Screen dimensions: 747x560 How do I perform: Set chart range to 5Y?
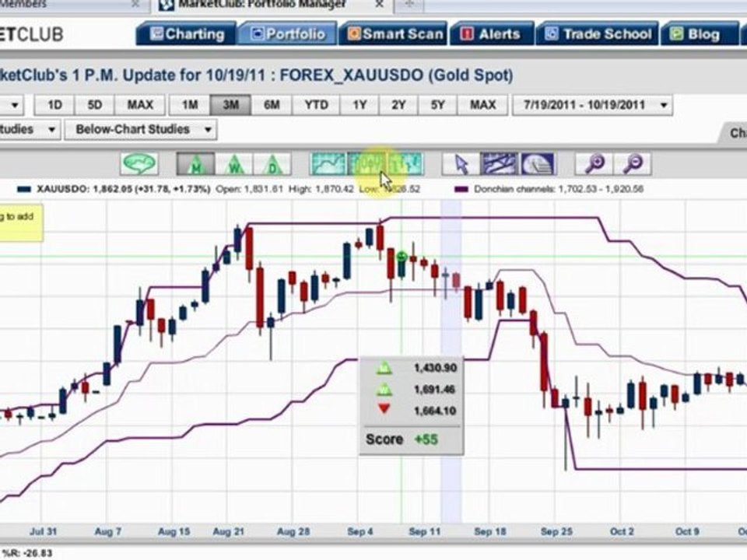click(x=437, y=105)
